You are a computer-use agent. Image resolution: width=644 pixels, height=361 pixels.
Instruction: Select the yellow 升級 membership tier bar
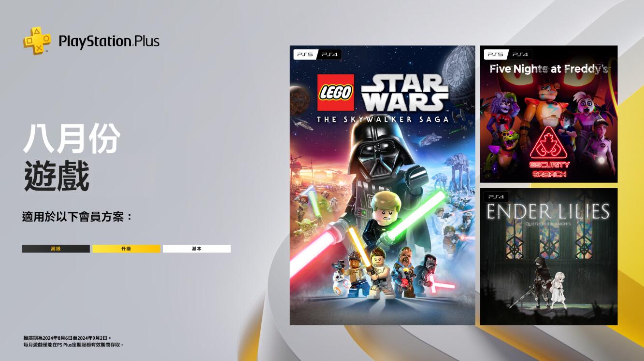tap(126, 249)
